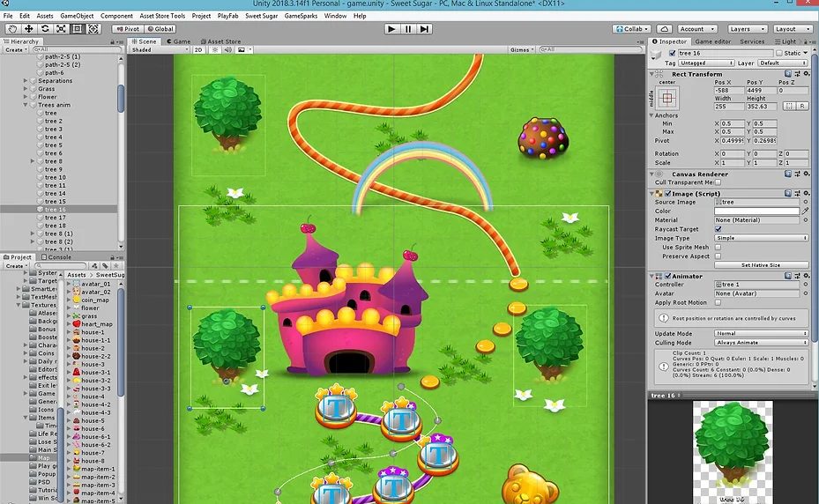Select the Hand tool in toolbar
The width and height of the screenshot is (819, 504).
click(12, 28)
